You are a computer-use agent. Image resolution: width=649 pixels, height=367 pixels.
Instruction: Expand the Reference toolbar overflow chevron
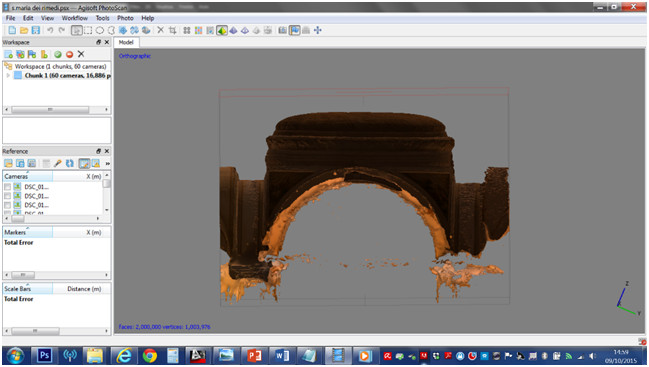(108, 164)
